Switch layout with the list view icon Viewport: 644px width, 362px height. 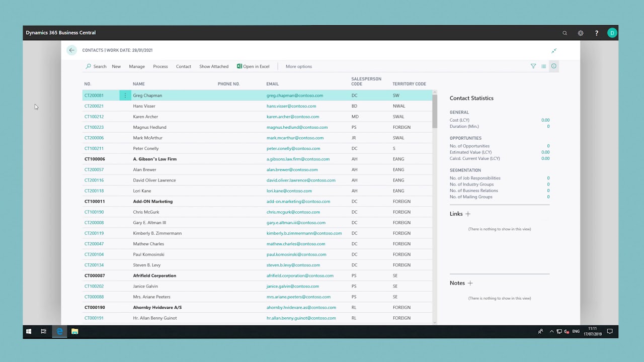point(543,66)
